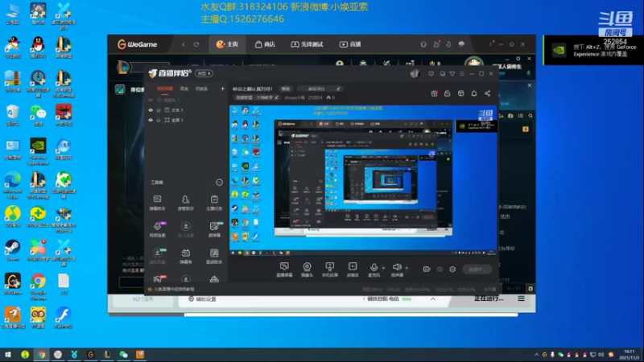Add a new scene with the plus icon
644x362 pixels.
222,88
